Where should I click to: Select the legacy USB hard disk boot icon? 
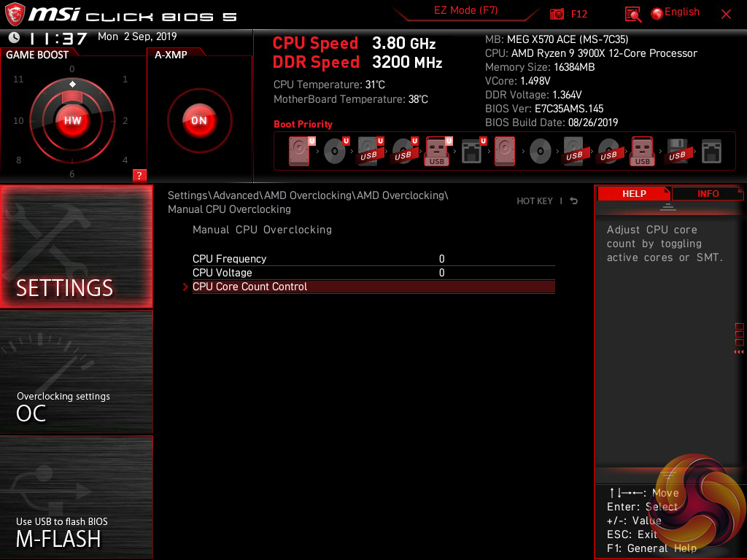pos(574,152)
